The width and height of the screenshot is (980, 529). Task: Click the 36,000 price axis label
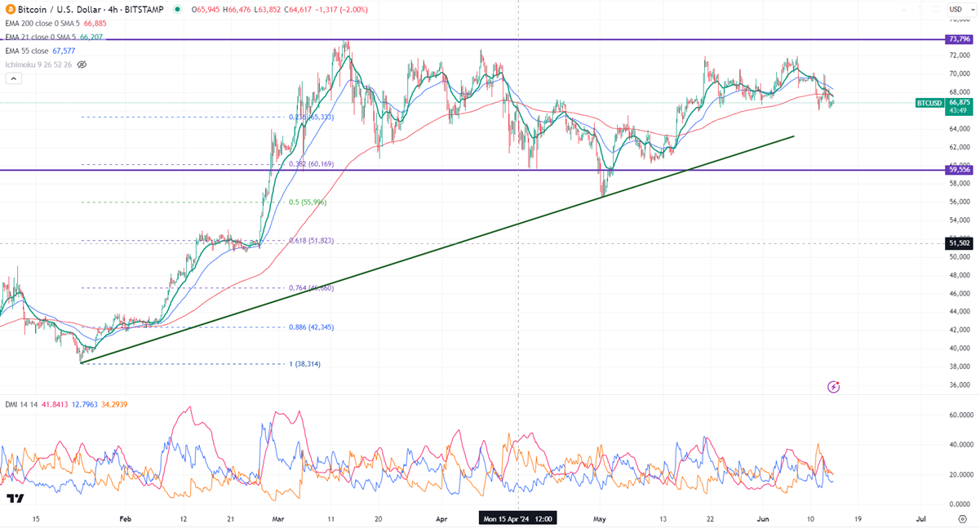point(959,385)
